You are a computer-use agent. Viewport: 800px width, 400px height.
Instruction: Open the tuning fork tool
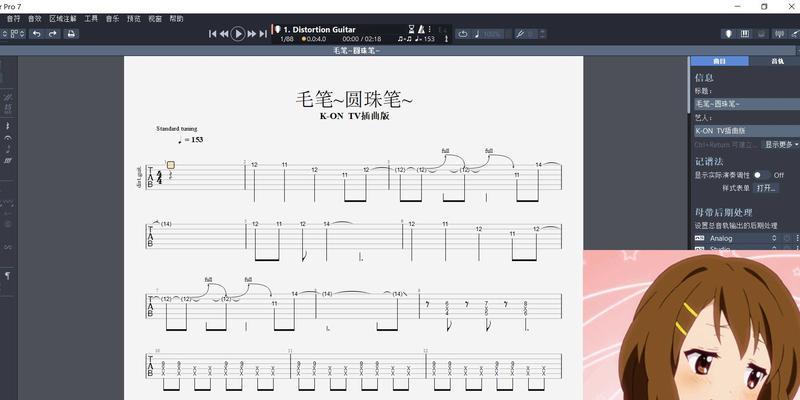click(520, 34)
